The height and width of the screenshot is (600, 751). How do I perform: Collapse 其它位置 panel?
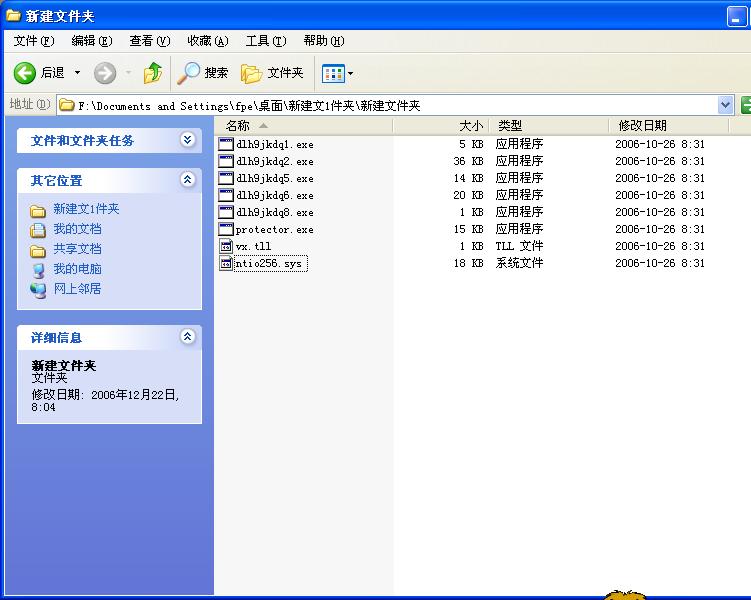(187, 180)
